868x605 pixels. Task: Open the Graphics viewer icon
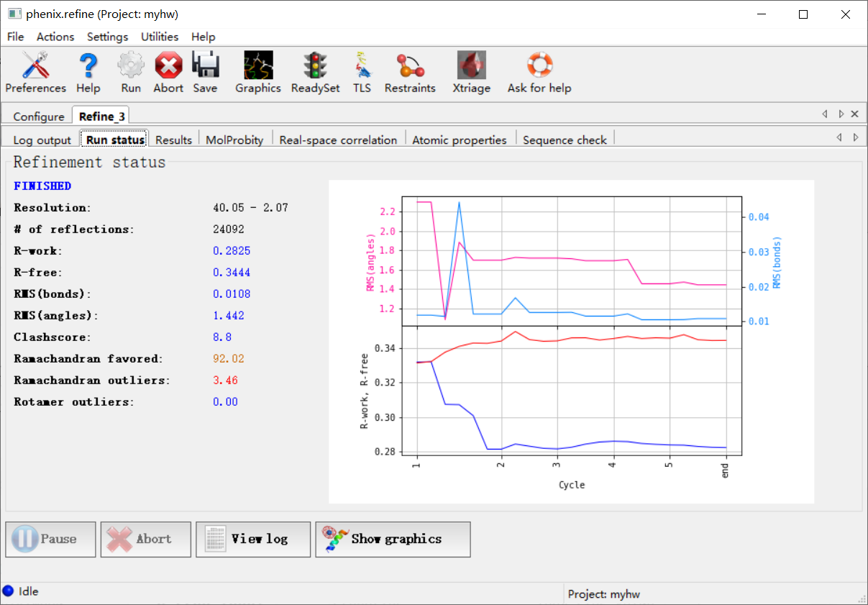coord(258,65)
